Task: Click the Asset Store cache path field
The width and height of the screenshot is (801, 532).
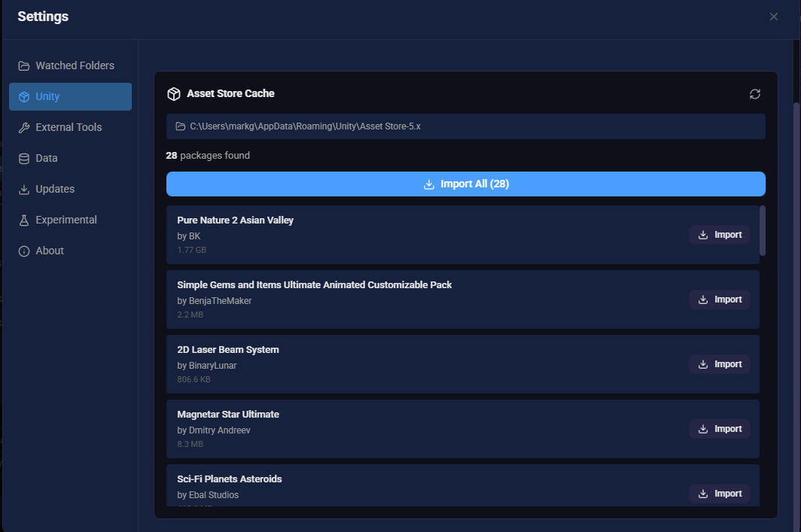Action: [x=465, y=126]
